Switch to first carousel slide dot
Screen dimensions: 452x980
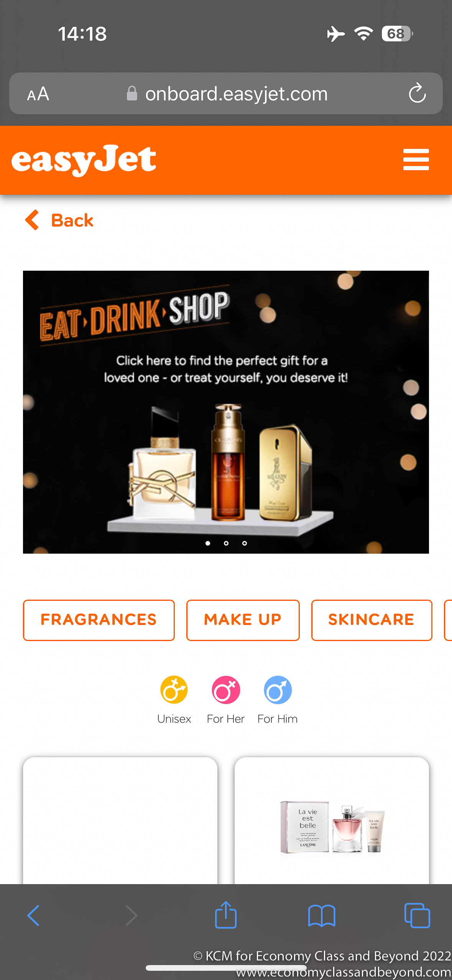[x=208, y=543]
